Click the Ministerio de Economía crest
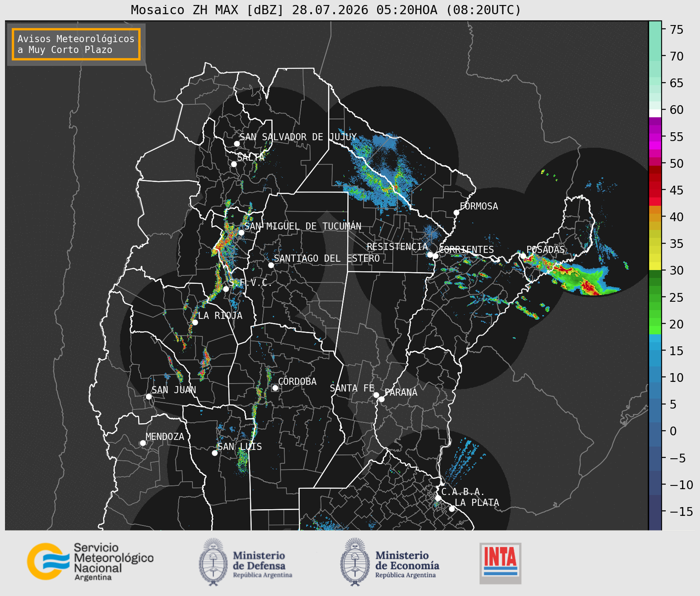The width and height of the screenshot is (700, 596). (x=356, y=562)
